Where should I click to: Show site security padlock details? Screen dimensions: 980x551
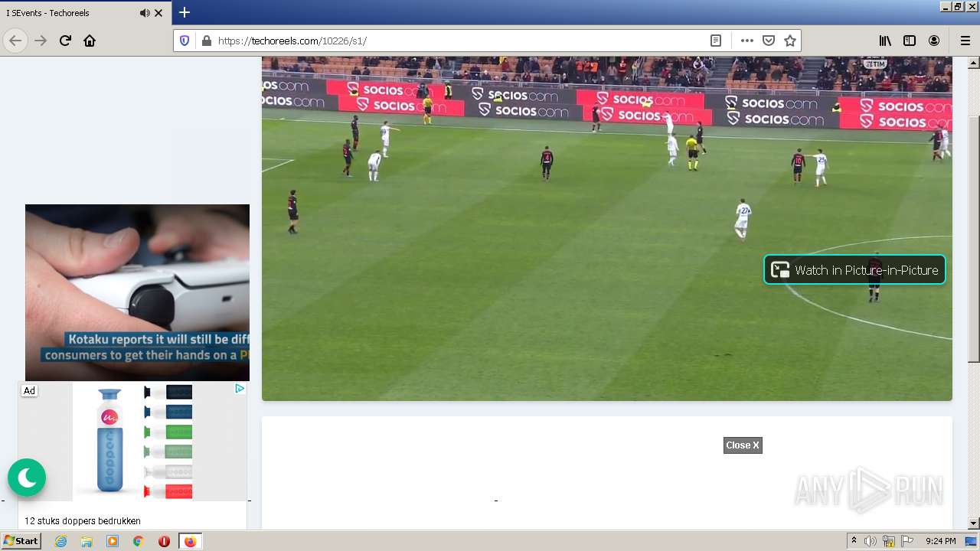pyautogui.click(x=205, y=41)
